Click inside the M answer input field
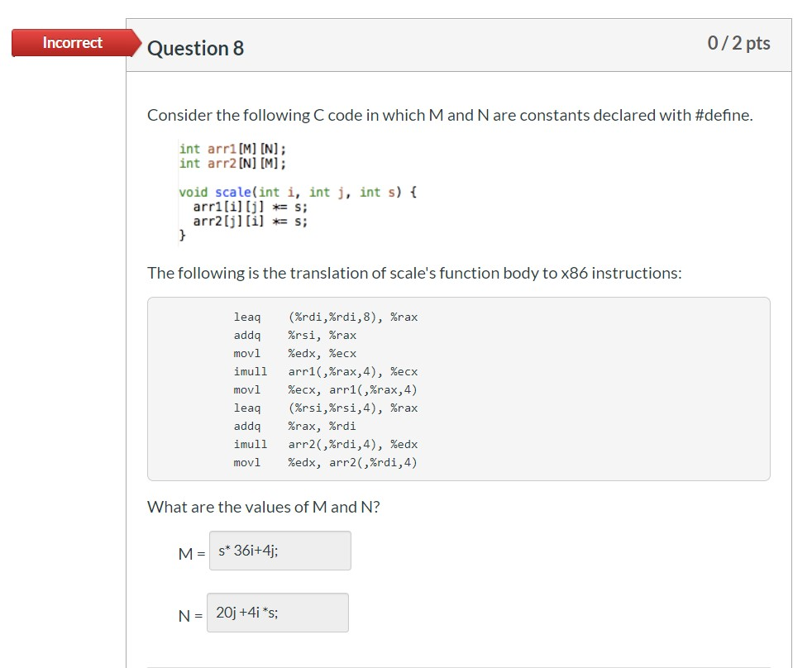 click(x=279, y=550)
